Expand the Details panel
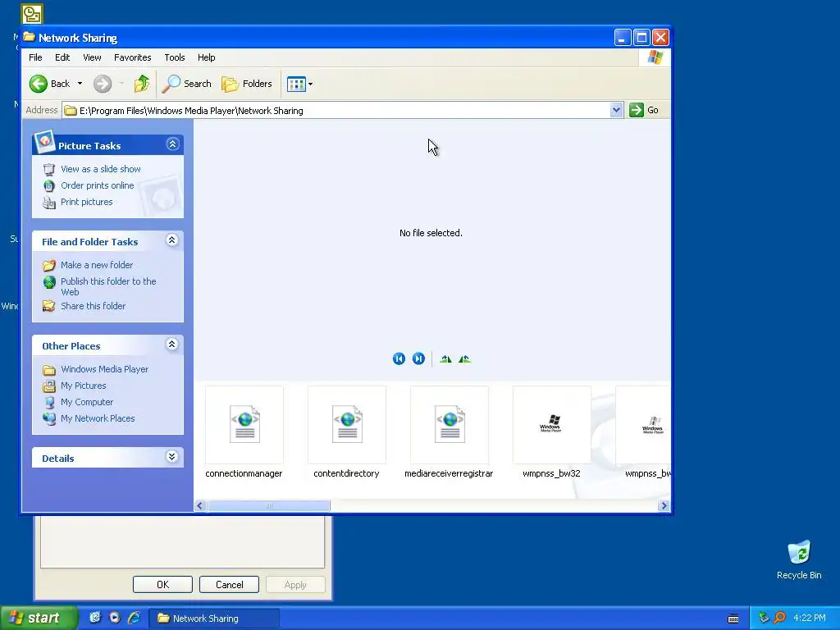Viewport: 840px width, 630px height. pos(172,456)
